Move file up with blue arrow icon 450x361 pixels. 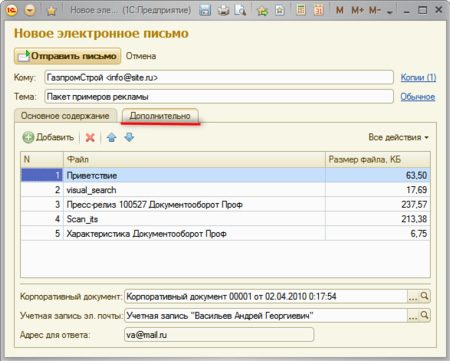pyautogui.click(x=112, y=137)
